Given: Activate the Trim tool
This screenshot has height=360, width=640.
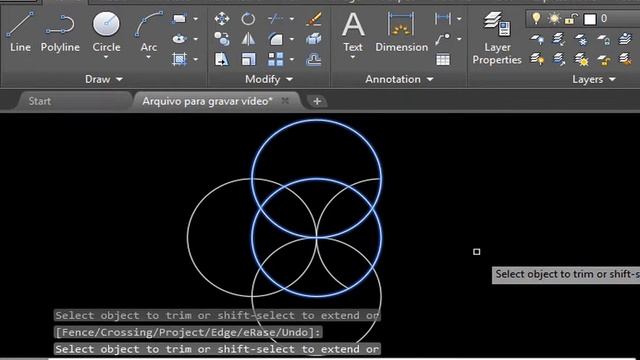Looking at the screenshot, I should [x=276, y=19].
